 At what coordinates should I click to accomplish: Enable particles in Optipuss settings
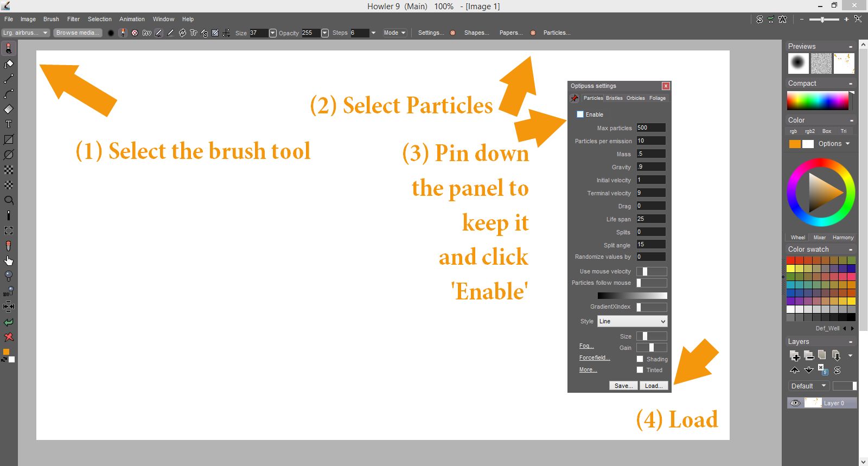tap(580, 114)
